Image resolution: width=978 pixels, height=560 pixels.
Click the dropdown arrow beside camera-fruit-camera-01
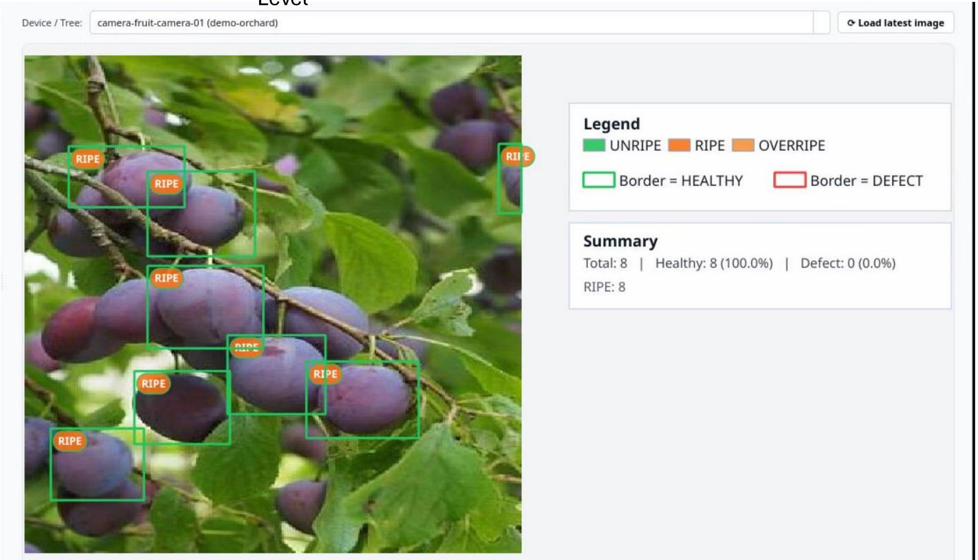(x=822, y=23)
